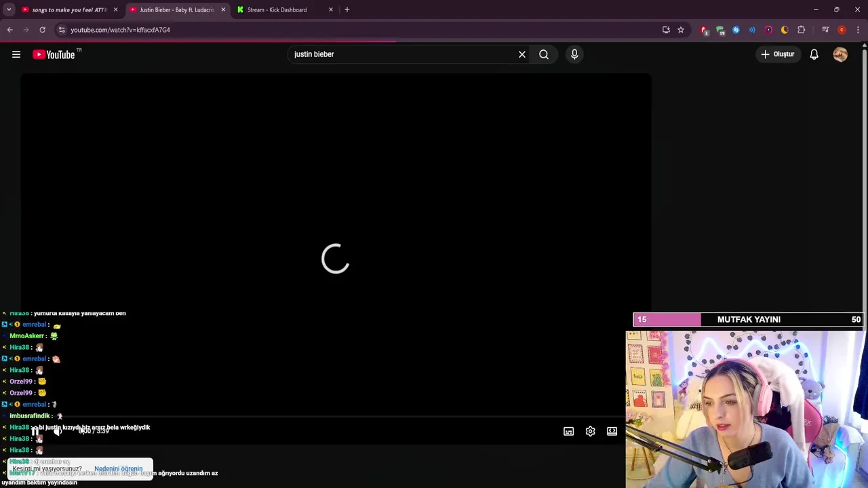Click the MmoAskerr chat username
Viewport: 868px width, 488px height.
click(x=26, y=335)
